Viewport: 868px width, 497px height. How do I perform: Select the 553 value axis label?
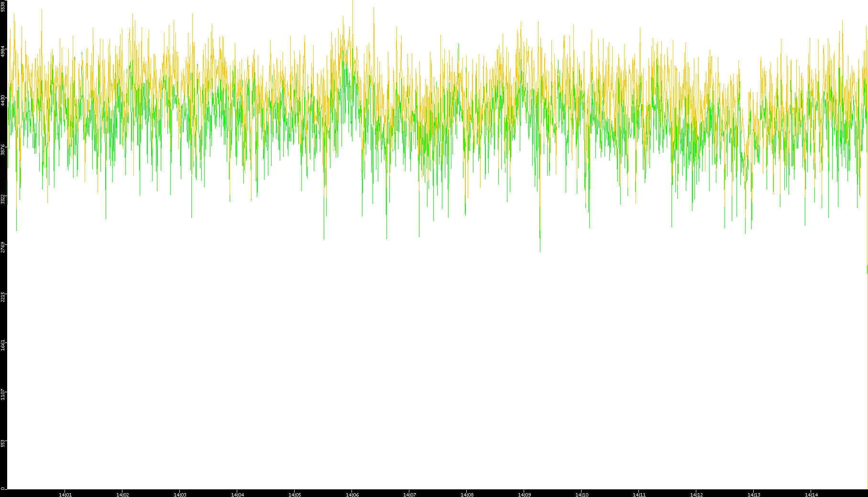point(3,443)
